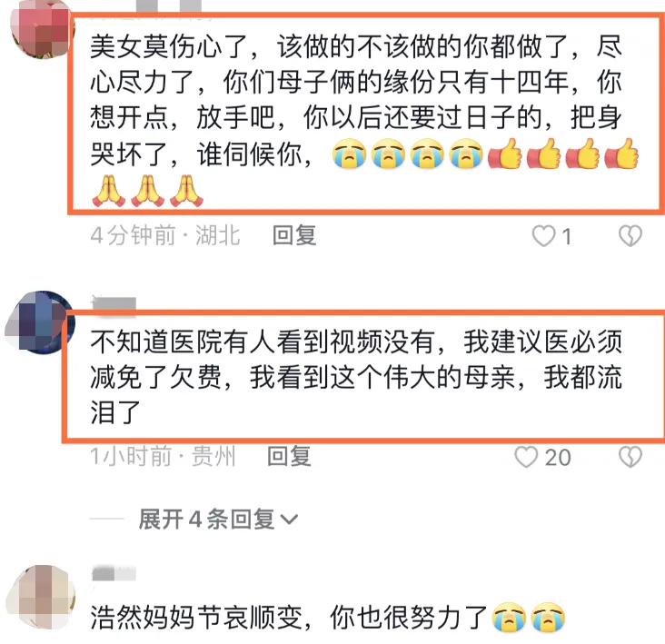Tap the third commenter's blurred username

click(x=114, y=573)
